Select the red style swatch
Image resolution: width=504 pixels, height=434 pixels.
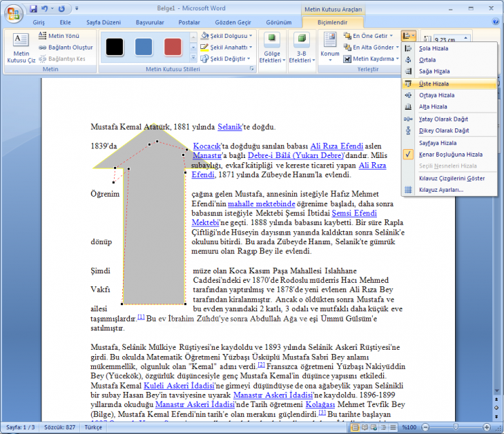pyautogui.click(x=173, y=47)
